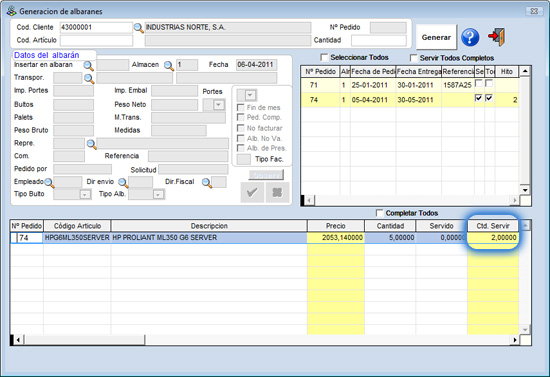Open the blue help question mark icon

tap(470, 37)
